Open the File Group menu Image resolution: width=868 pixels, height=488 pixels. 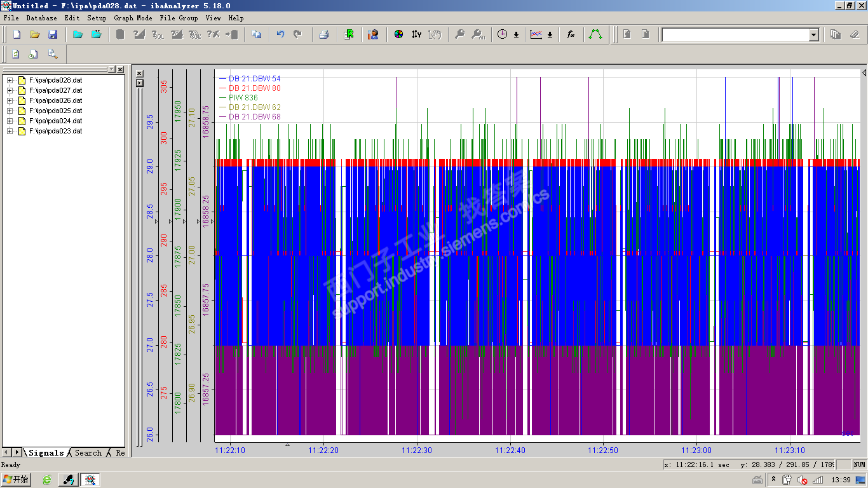[179, 18]
